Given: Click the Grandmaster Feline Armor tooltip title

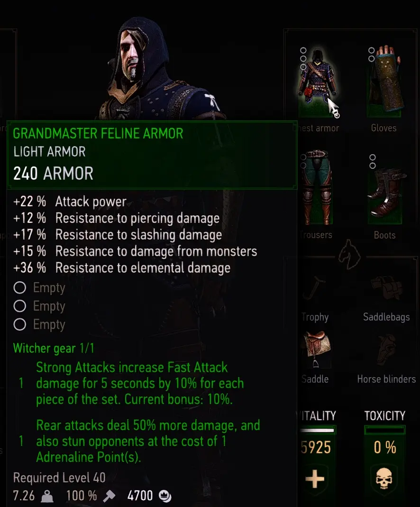Looking at the screenshot, I should [x=98, y=133].
